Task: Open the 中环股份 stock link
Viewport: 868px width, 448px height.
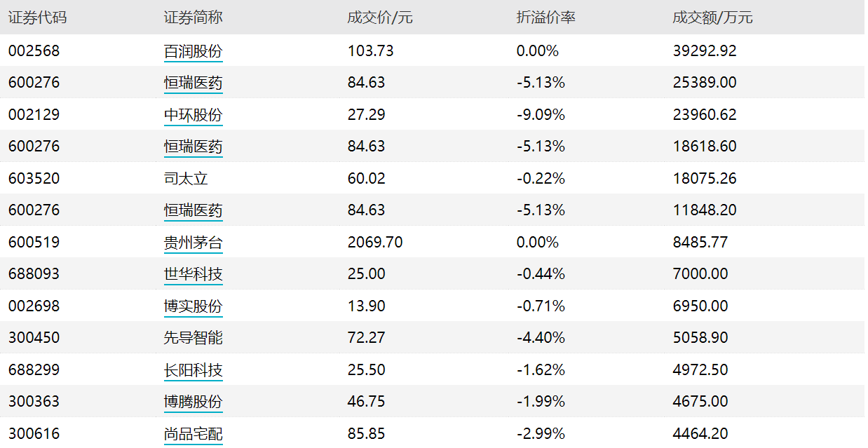Action: coord(193,115)
